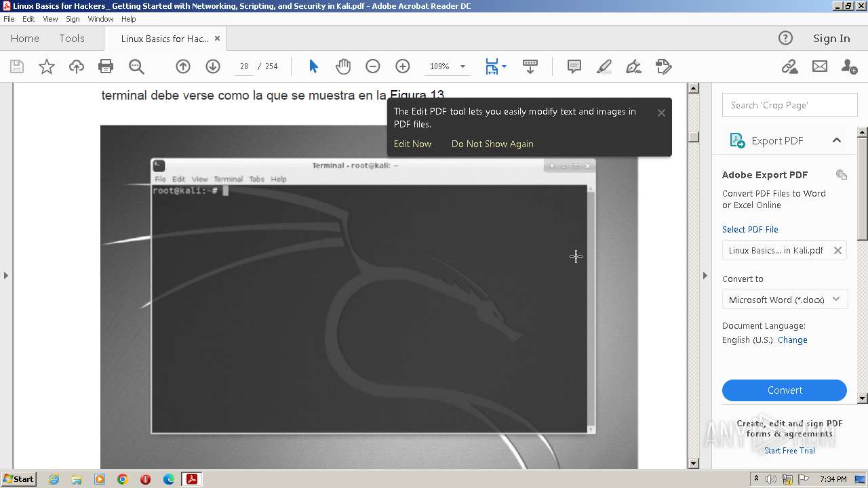
Task: Open the Help menu
Action: click(128, 19)
